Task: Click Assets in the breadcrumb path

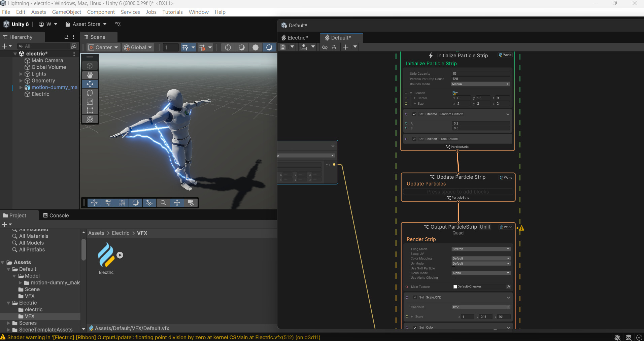Action: click(x=96, y=233)
